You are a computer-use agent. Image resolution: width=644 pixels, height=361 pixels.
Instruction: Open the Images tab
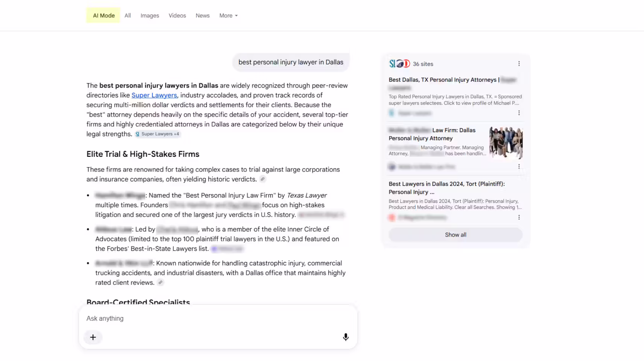click(x=150, y=15)
